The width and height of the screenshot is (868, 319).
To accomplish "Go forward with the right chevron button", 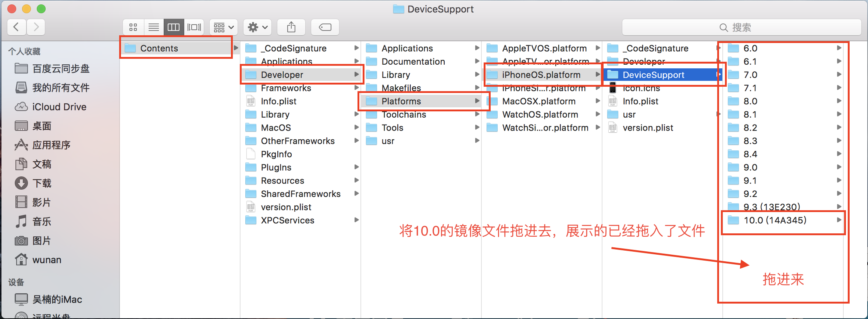I will click(x=36, y=27).
